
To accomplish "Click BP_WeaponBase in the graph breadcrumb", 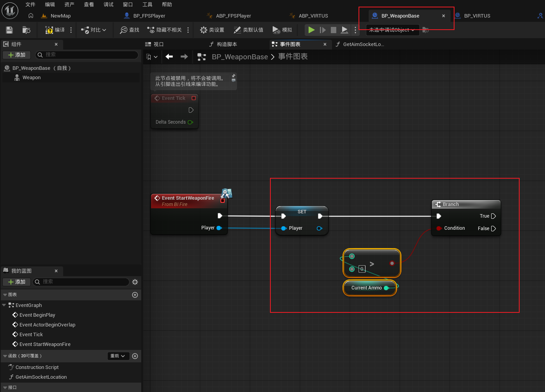I will [x=240, y=57].
